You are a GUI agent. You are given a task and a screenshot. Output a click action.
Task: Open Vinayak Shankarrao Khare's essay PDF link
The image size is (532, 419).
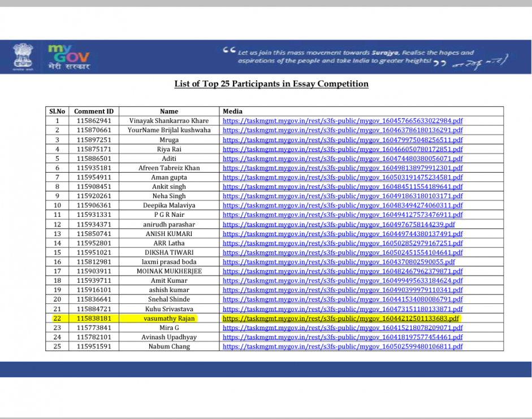342,121
